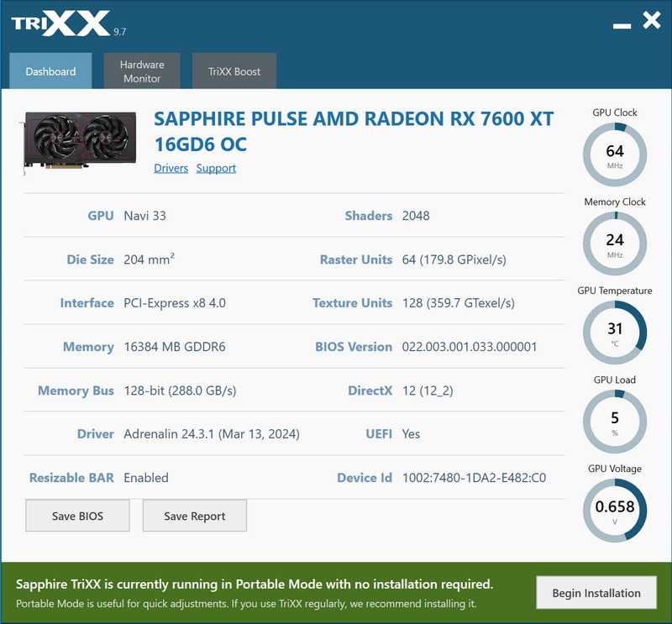Open the Drivers link
This screenshot has width=672, height=624.
click(171, 168)
